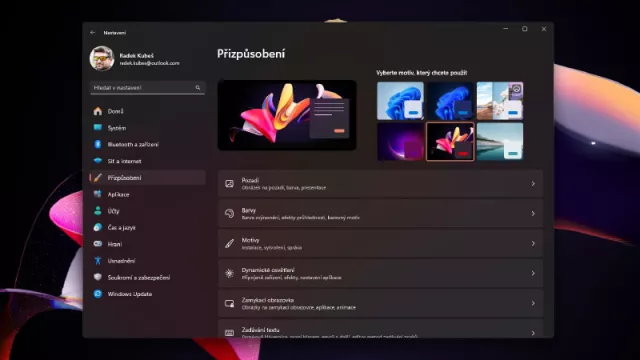Screen dimensions: 640x360
Task: Expand the Pozadí settings chevron
Action: [533, 184]
